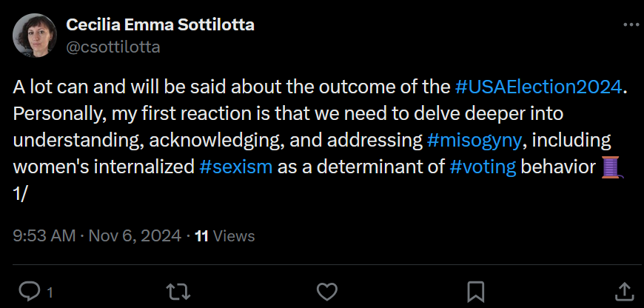Visit the #voting hashtag

pos(483,167)
